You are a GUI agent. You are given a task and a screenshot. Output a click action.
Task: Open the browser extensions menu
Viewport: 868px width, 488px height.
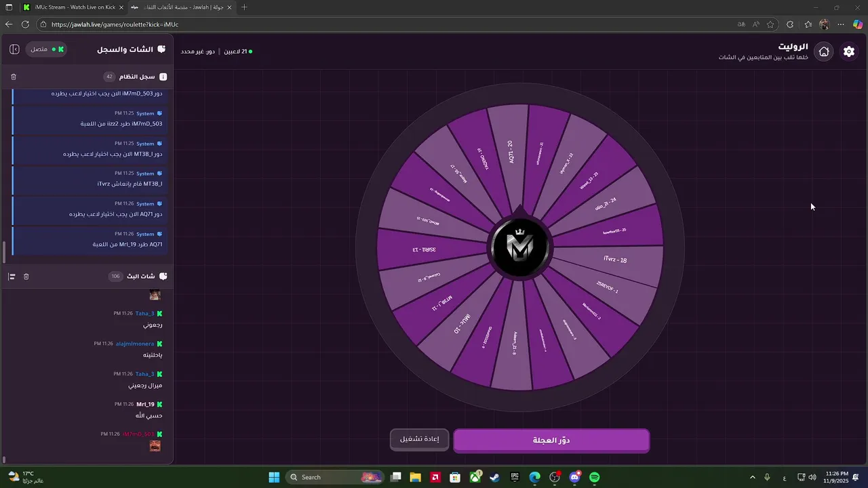click(790, 24)
